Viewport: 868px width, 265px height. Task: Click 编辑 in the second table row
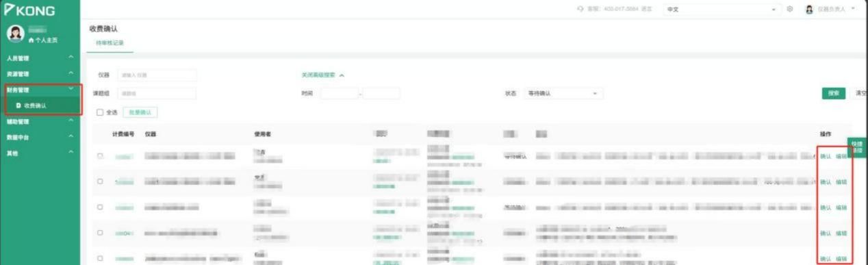click(x=841, y=181)
